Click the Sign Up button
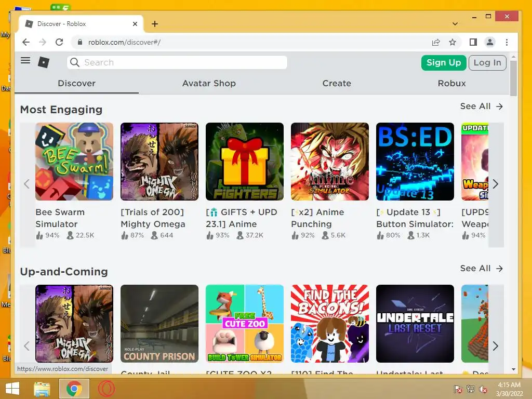 click(444, 63)
